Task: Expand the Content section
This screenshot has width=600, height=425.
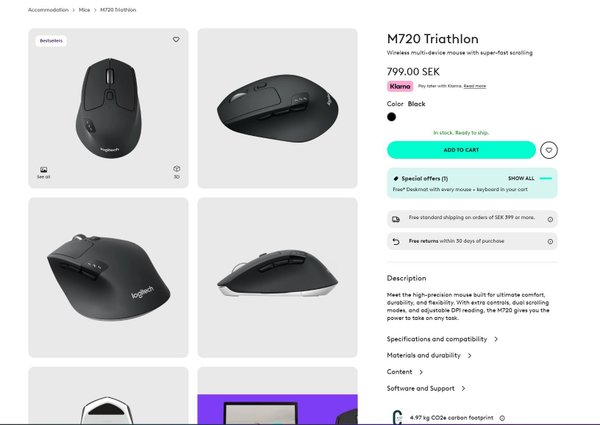Action: click(x=404, y=372)
